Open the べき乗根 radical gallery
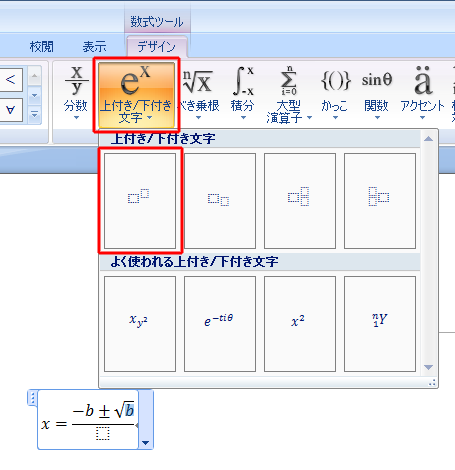 tap(199, 94)
